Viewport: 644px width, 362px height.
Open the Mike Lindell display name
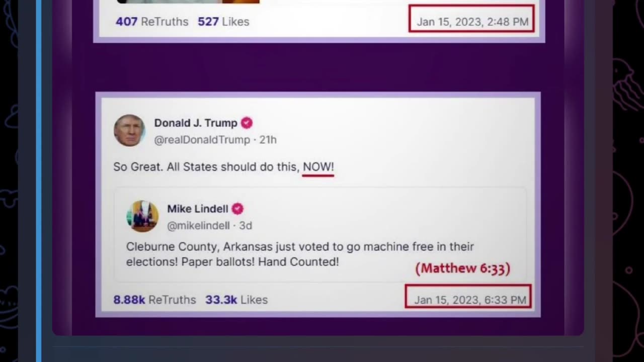198,209
